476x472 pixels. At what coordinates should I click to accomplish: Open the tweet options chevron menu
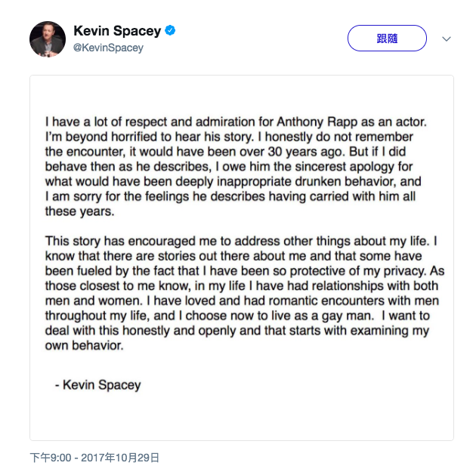(446, 39)
